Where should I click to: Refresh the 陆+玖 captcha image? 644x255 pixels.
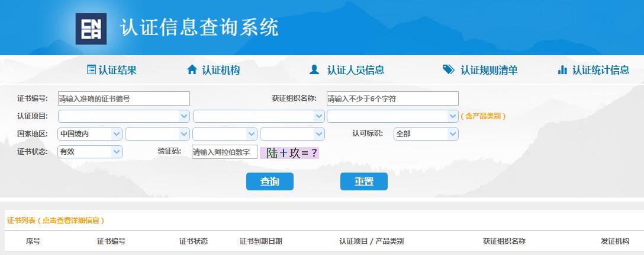coord(289,152)
